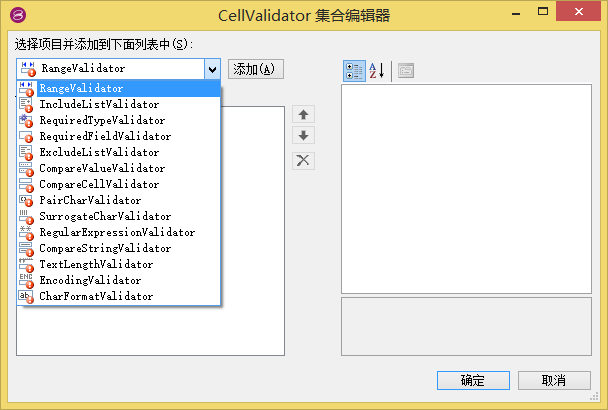Select RequiredTypeValidator option
This screenshot has height=410, width=608.
click(x=102, y=120)
